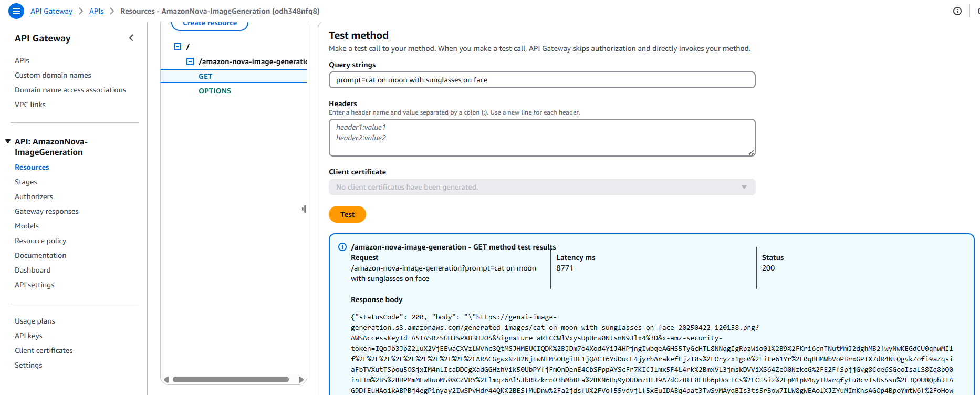Open API settings in sidebar
Viewport: 980px width, 395px height.
click(x=35, y=285)
